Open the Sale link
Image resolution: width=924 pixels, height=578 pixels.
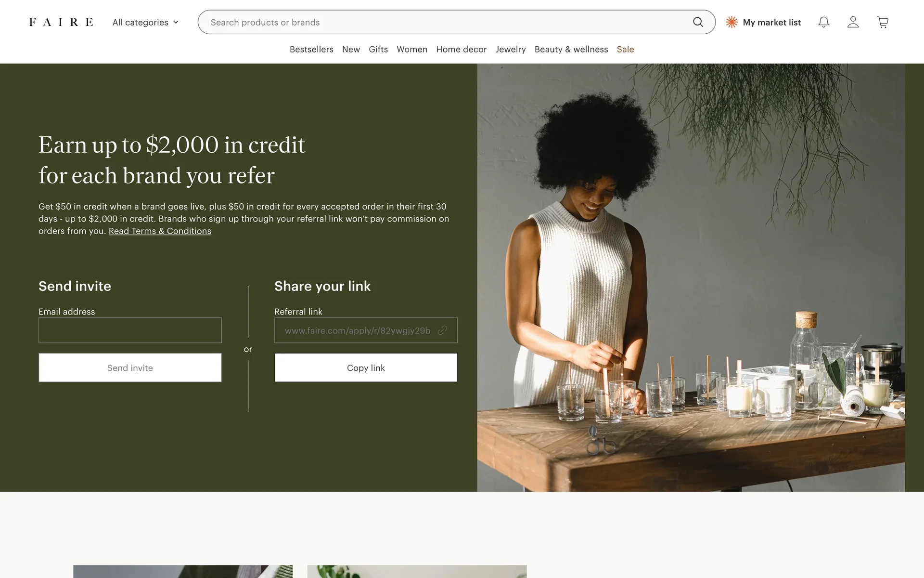point(625,49)
